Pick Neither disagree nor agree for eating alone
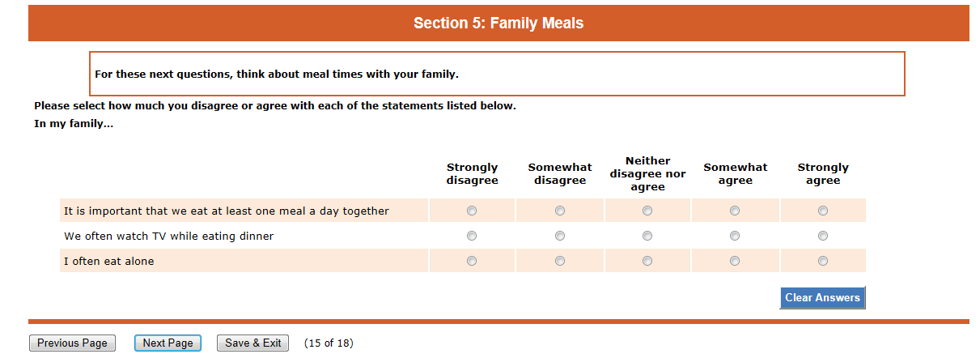Screen dimensions: 980x358 point(647,261)
